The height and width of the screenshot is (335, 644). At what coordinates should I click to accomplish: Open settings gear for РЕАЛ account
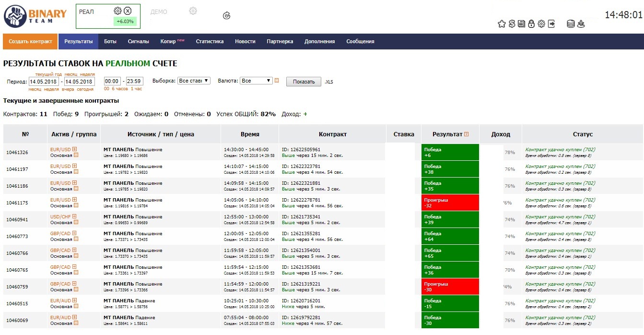[117, 11]
